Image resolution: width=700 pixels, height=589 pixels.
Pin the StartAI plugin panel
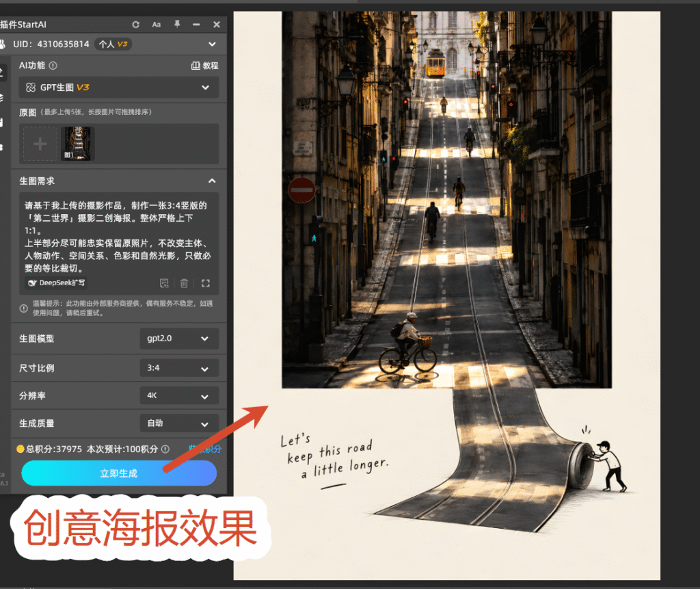point(177,24)
